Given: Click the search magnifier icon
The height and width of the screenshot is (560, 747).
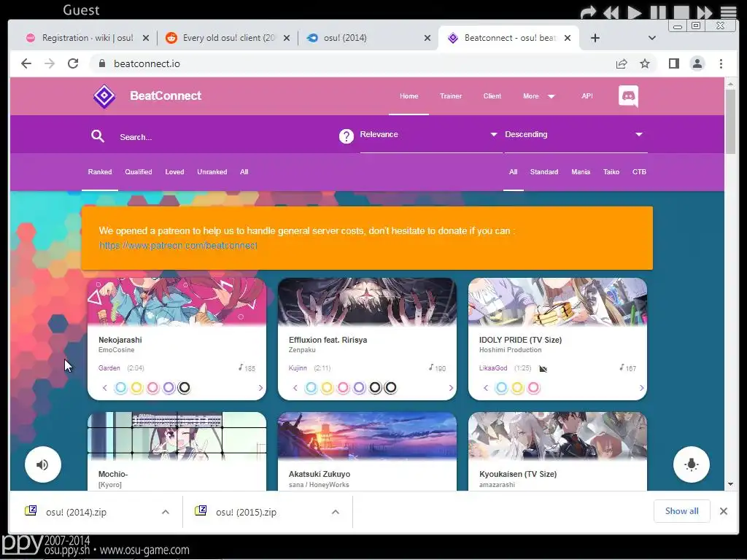Looking at the screenshot, I should tap(98, 136).
